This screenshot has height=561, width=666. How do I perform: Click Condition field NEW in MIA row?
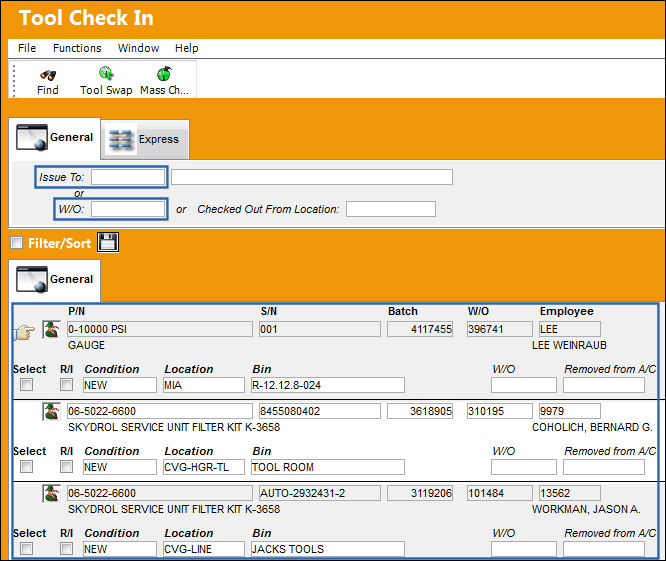tap(120, 385)
